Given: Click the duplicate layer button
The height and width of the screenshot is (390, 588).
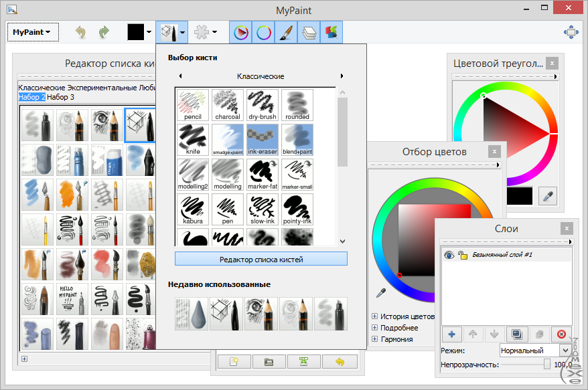Looking at the screenshot, I should click(x=517, y=334).
